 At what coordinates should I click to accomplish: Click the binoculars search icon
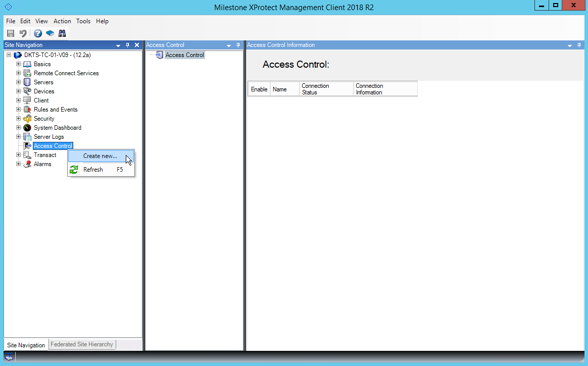click(62, 33)
